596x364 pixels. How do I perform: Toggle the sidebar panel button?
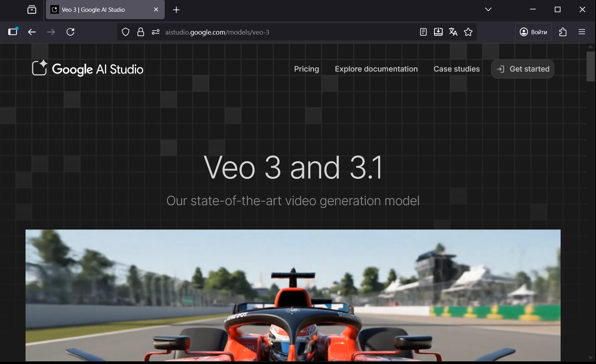[x=13, y=32]
